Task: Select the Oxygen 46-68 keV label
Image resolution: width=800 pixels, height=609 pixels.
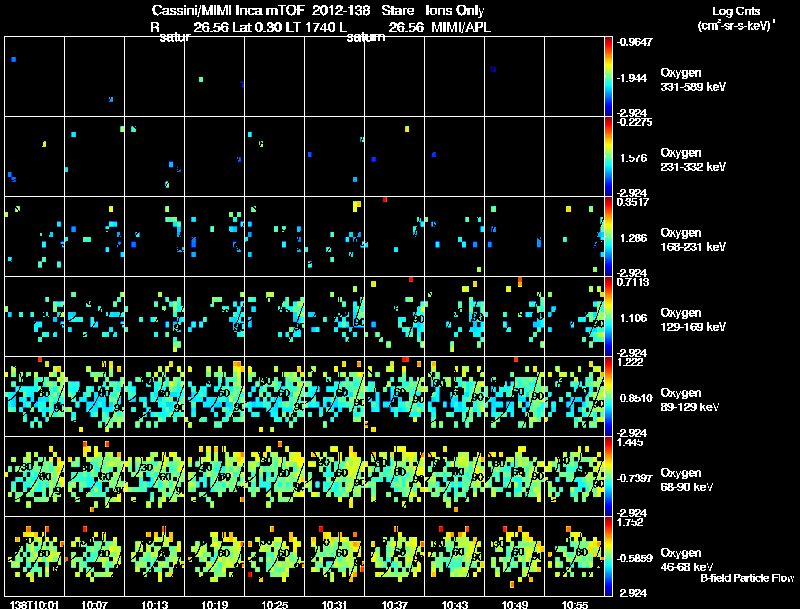Action: [x=687, y=560]
